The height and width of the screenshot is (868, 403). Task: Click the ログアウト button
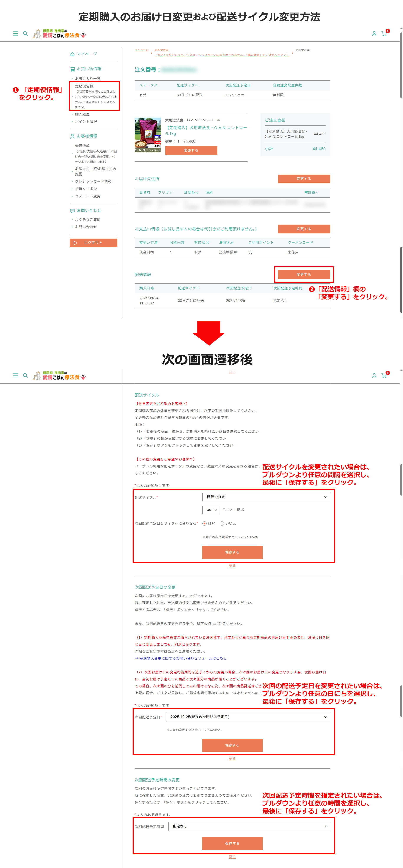point(93,243)
